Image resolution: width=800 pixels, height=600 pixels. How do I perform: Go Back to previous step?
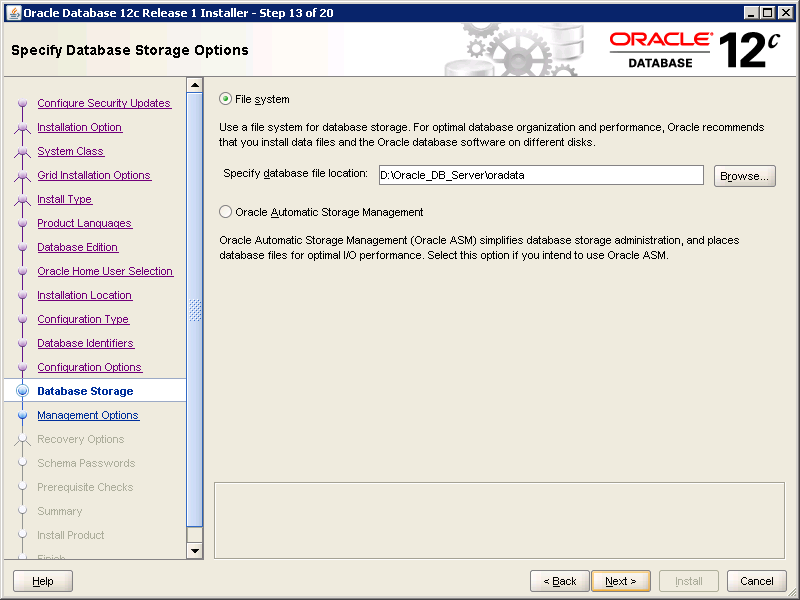(559, 581)
